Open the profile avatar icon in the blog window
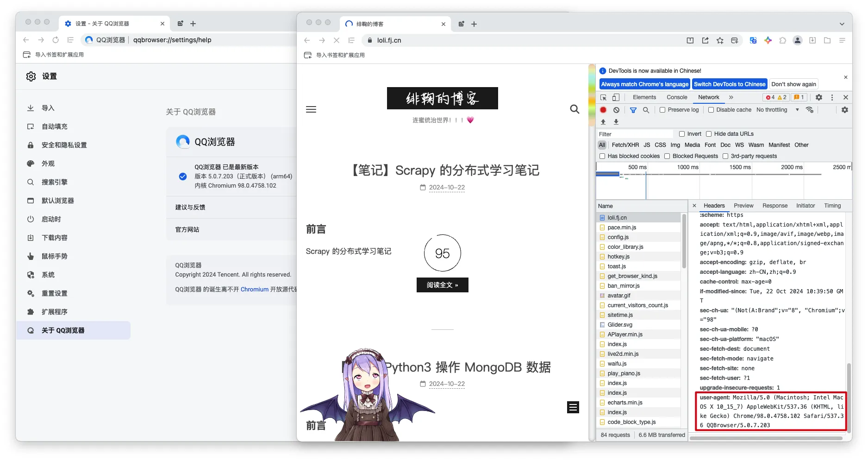Viewport: 868px width, 461px height. coord(798,41)
